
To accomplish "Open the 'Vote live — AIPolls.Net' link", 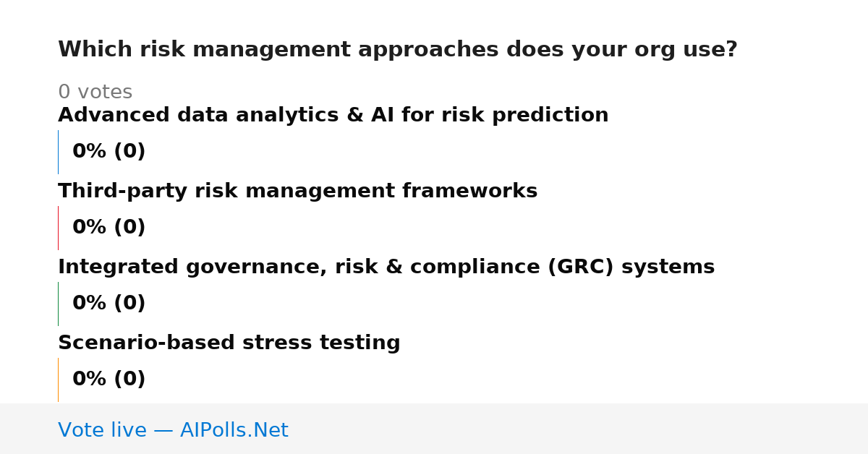I will 173,431.
